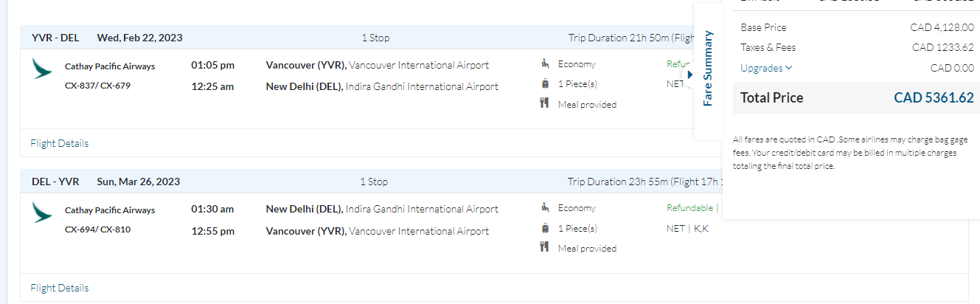The height and width of the screenshot is (304, 980).
Task: Click the Refundable label on the return flight
Action: pyautogui.click(x=689, y=208)
